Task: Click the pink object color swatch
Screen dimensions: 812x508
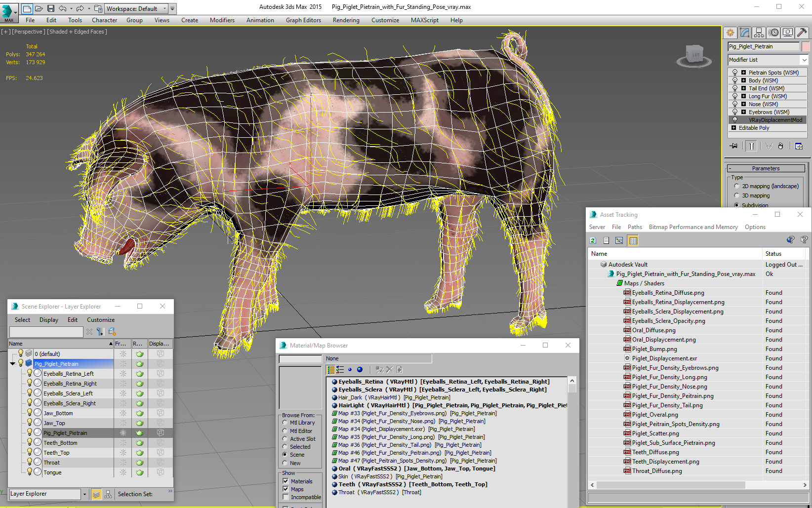Action: [x=806, y=46]
